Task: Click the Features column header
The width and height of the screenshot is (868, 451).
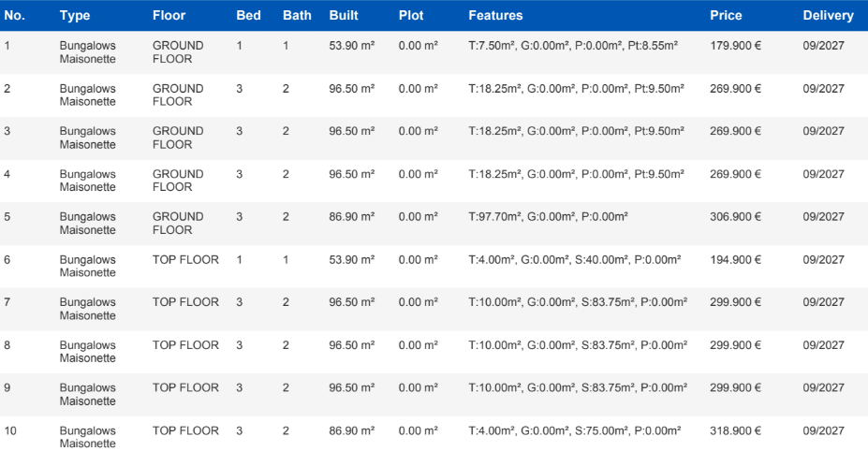Action: (495, 16)
